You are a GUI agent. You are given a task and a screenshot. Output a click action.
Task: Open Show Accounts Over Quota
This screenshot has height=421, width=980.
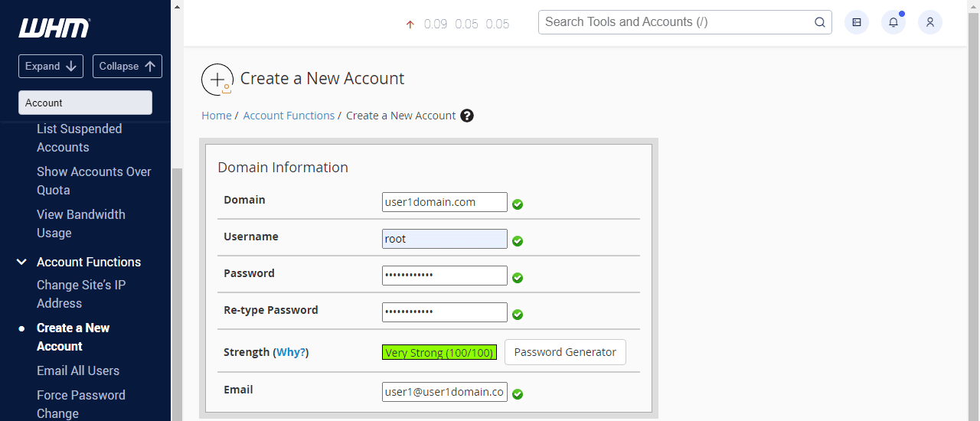93,181
